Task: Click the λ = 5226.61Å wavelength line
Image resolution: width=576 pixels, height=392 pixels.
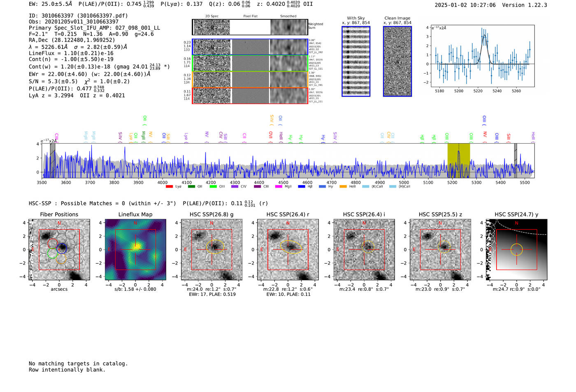Action: [78, 47]
